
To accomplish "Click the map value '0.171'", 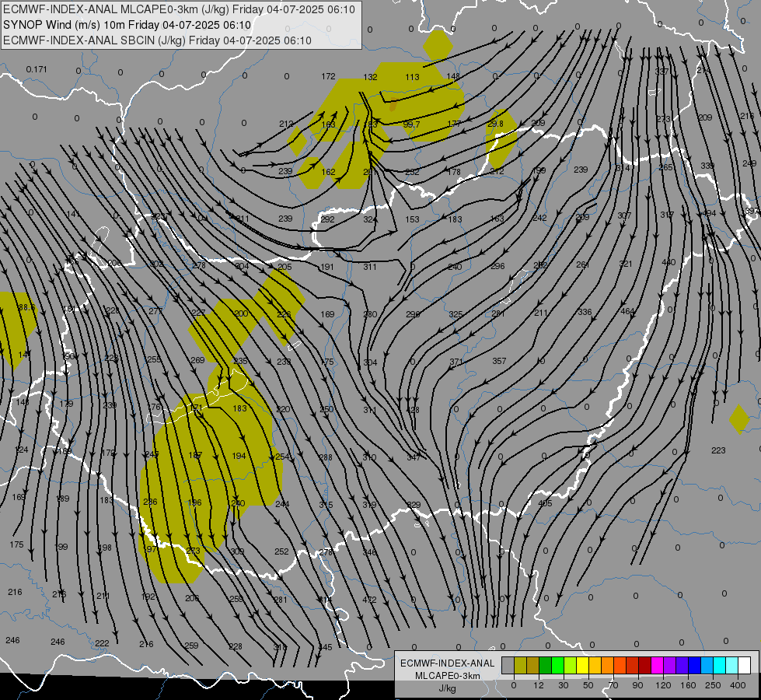I will point(37,69).
